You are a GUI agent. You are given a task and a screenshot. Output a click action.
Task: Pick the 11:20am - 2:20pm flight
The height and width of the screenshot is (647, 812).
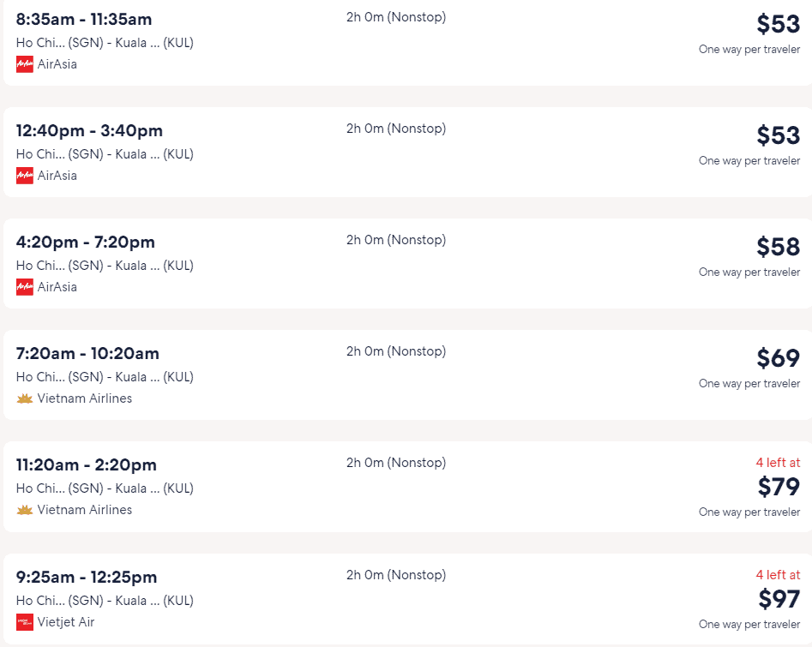click(407, 487)
